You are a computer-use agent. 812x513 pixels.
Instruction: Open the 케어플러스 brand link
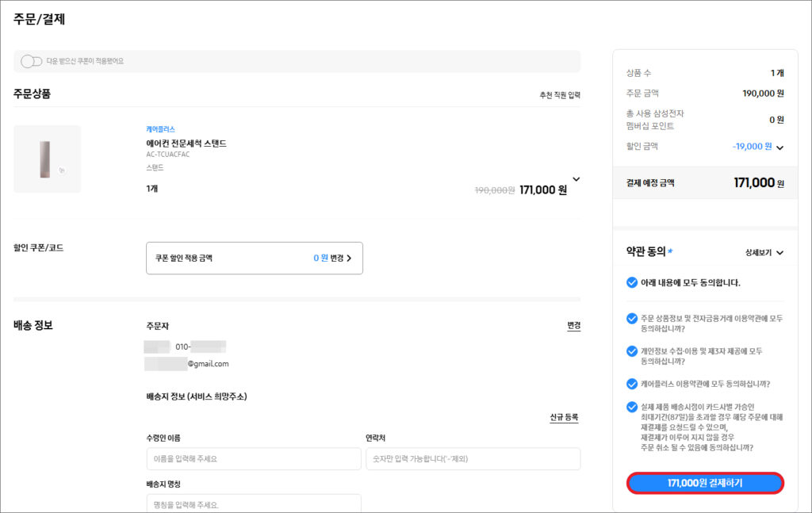point(160,129)
